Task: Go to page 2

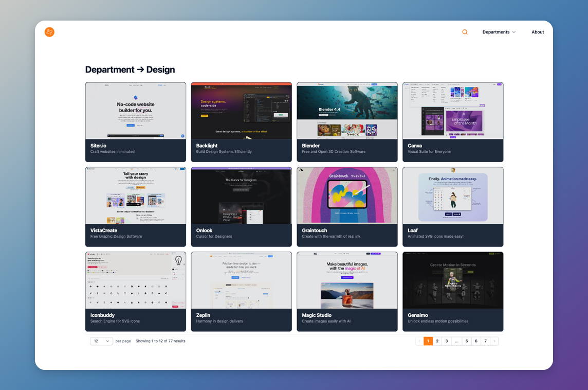Action: click(x=437, y=341)
